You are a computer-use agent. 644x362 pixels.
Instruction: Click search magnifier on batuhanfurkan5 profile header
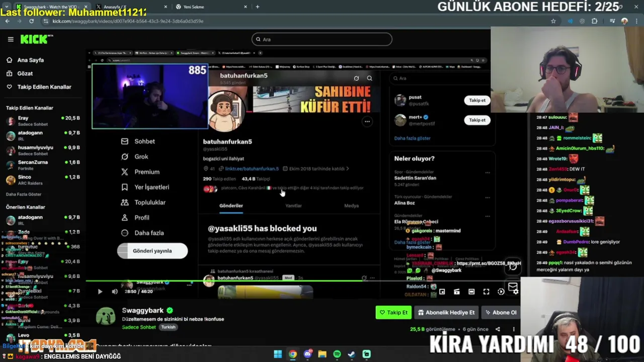(x=369, y=78)
